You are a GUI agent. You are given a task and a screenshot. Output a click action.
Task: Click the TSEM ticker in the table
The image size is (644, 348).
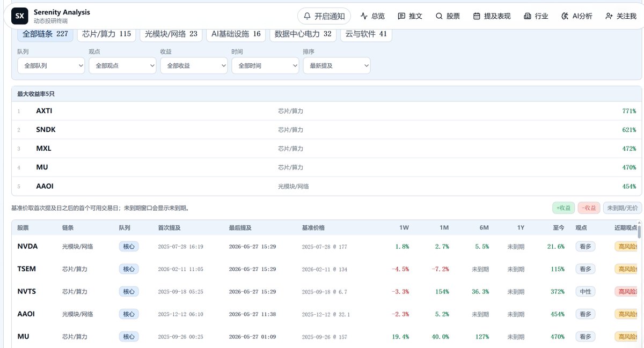(x=27, y=269)
